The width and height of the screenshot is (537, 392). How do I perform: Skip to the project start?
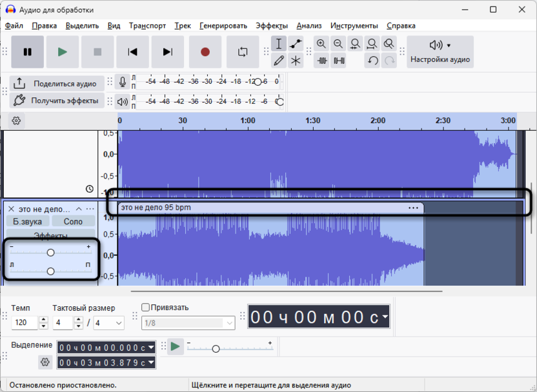pos(132,52)
